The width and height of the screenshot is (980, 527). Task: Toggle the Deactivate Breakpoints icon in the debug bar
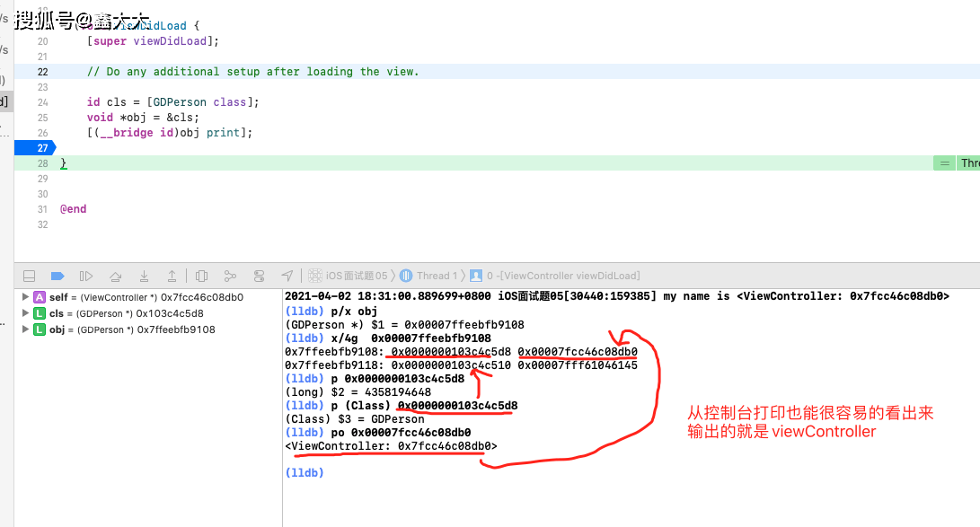tap(57, 276)
